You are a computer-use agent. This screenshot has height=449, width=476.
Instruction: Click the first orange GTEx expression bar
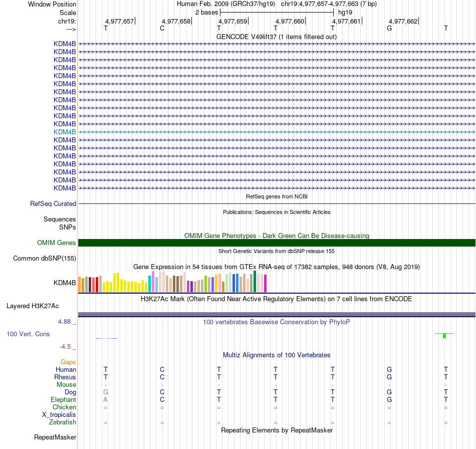pos(80,285)
